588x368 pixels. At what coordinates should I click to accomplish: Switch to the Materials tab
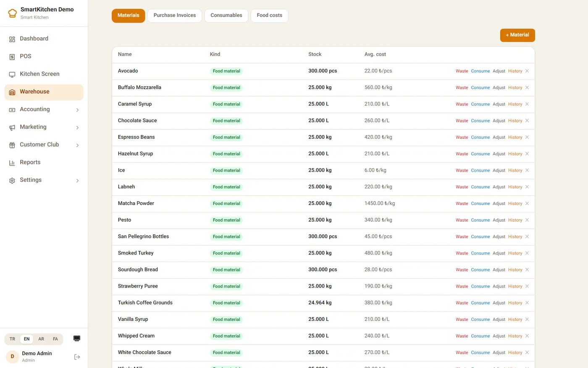[x=129, y=16]
